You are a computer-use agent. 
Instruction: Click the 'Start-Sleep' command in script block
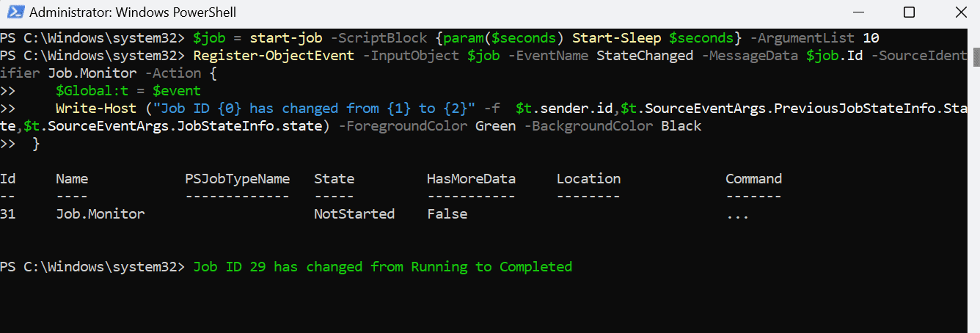coord(616,38)
